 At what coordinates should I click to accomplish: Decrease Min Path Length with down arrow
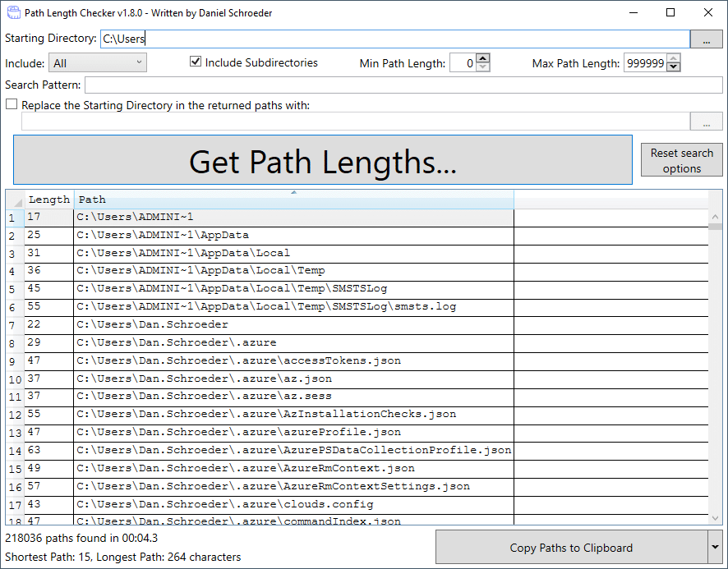point(483,67)
